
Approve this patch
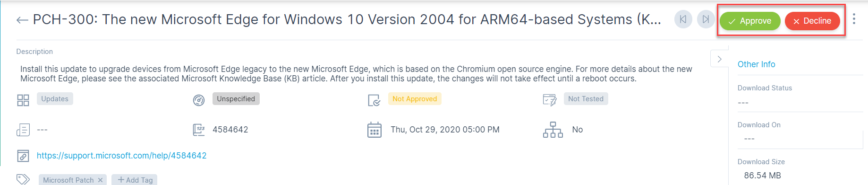pyautogui.click(x=750, y=21)
